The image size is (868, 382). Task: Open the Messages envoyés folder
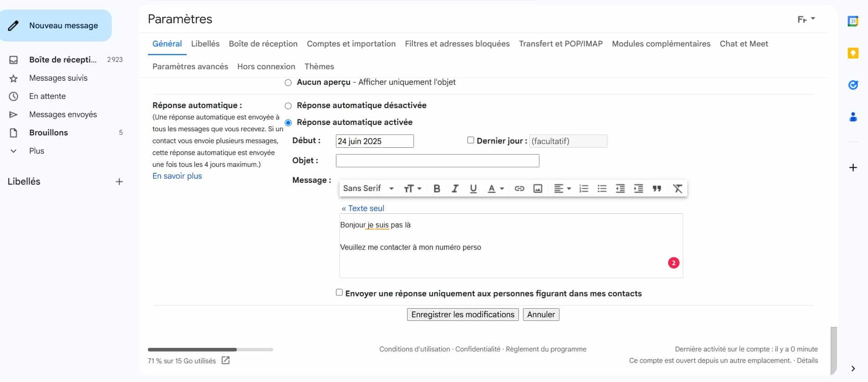[63, 114]
